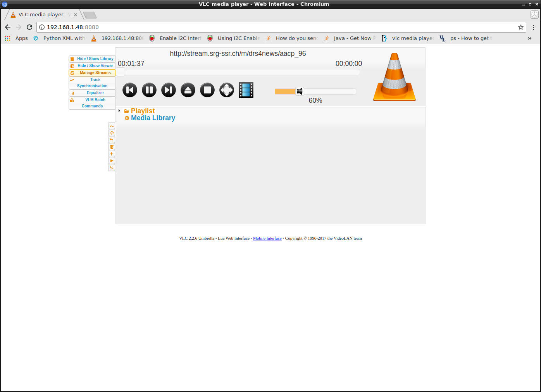The width and height of the screenshot is (541, 392).
Task: Follow the Mobile Interface link
Action: point(267,238)
